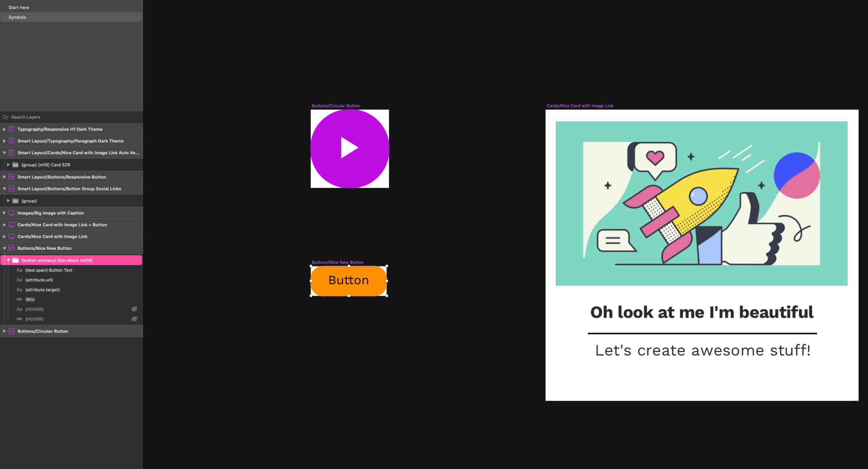This screenshot has width=868, height=469.
Task: Select the purple circular play button symbol
Action: (x=349, y=148)
